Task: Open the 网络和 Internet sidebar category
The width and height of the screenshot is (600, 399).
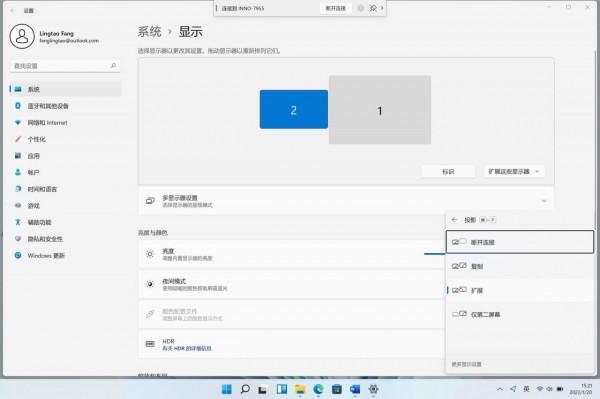Action: [65, 122]
